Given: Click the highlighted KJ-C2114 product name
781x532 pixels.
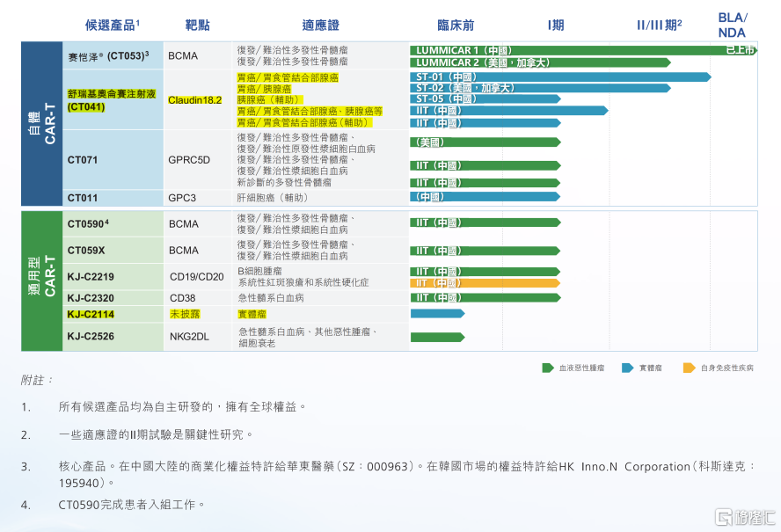Looking at the screenshot, I should [x=91, y=314].
